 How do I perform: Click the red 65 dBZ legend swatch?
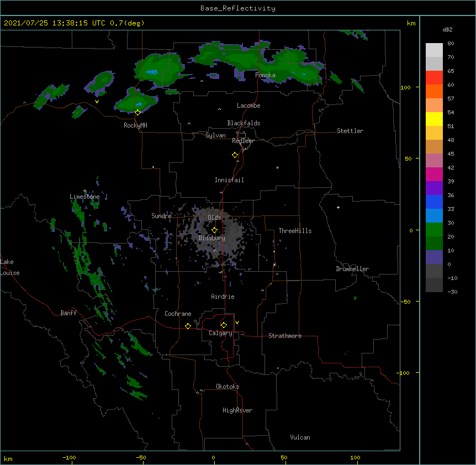434,77
